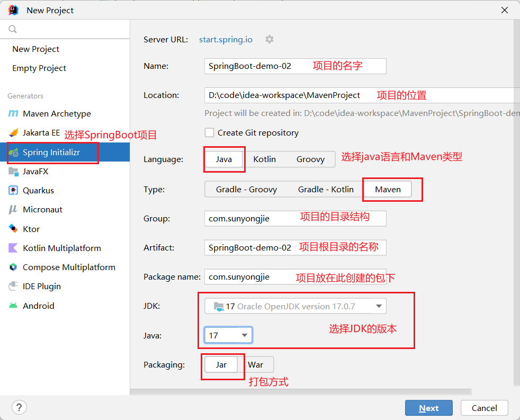Focus the Artifact input field
This screenshot has height=420, width=520.
pos(295,247)
